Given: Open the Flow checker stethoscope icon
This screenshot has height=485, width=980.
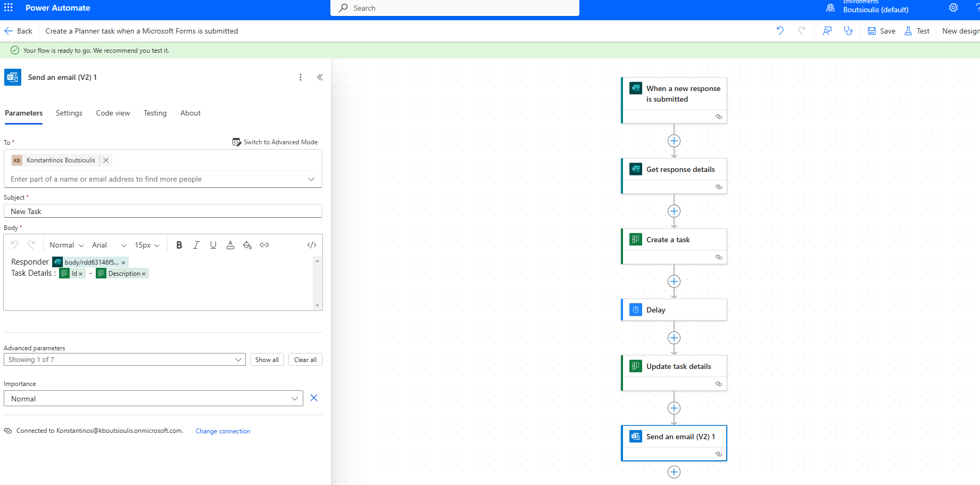Looking at the screenshot, I should pos(848,31).
